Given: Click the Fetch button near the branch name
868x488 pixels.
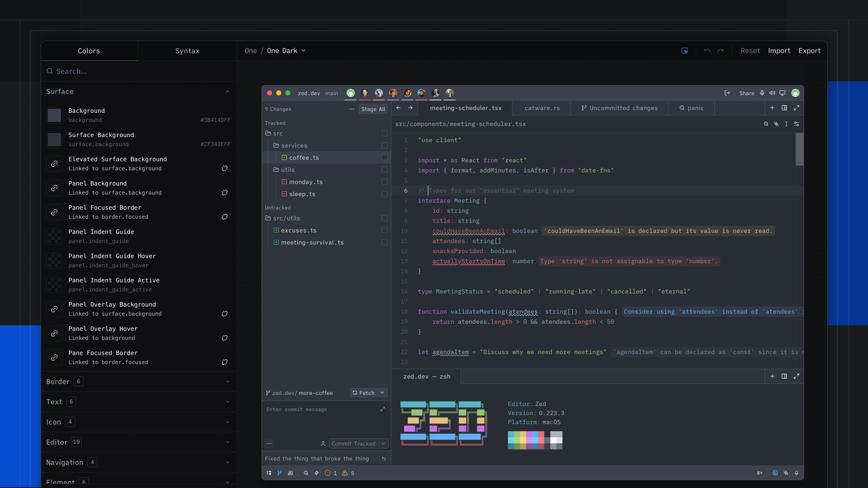Looking at the screenshot, I should coord(366,393).
